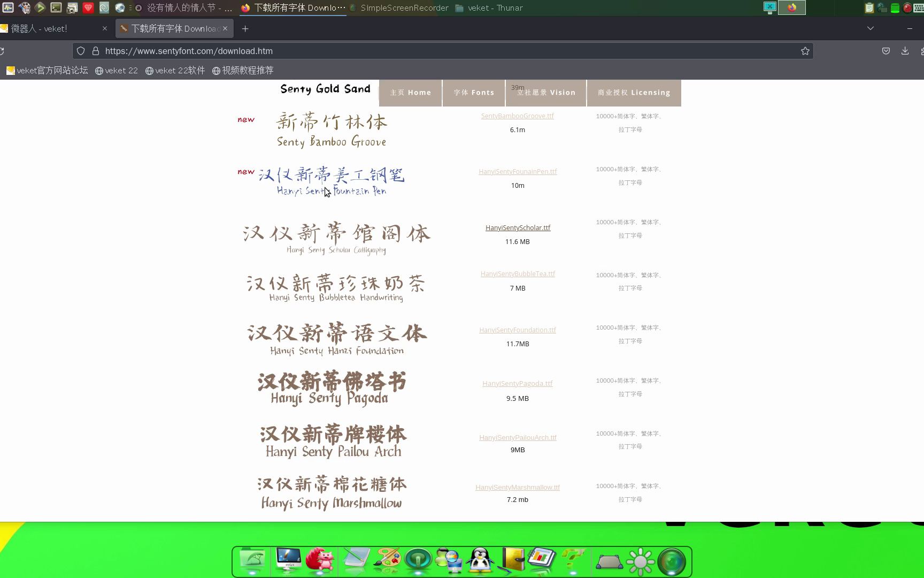Open the overflow dots menu in the taskbar

pos(130,8)
